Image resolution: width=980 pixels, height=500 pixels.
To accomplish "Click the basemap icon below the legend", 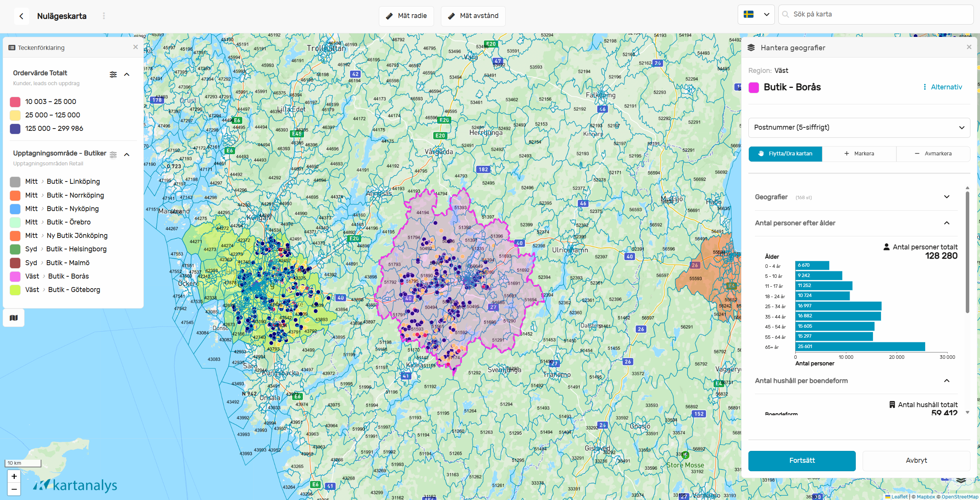I will 14,318.
